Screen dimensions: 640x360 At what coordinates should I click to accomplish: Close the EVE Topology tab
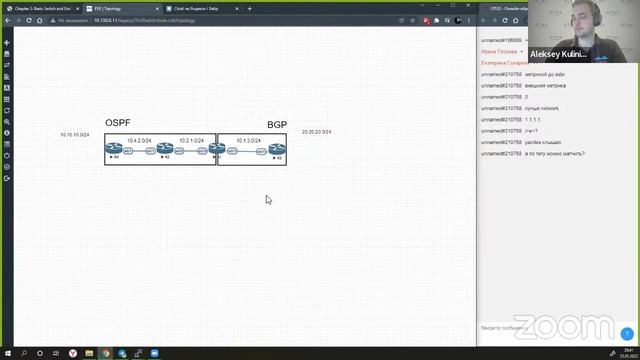(157, 9)
